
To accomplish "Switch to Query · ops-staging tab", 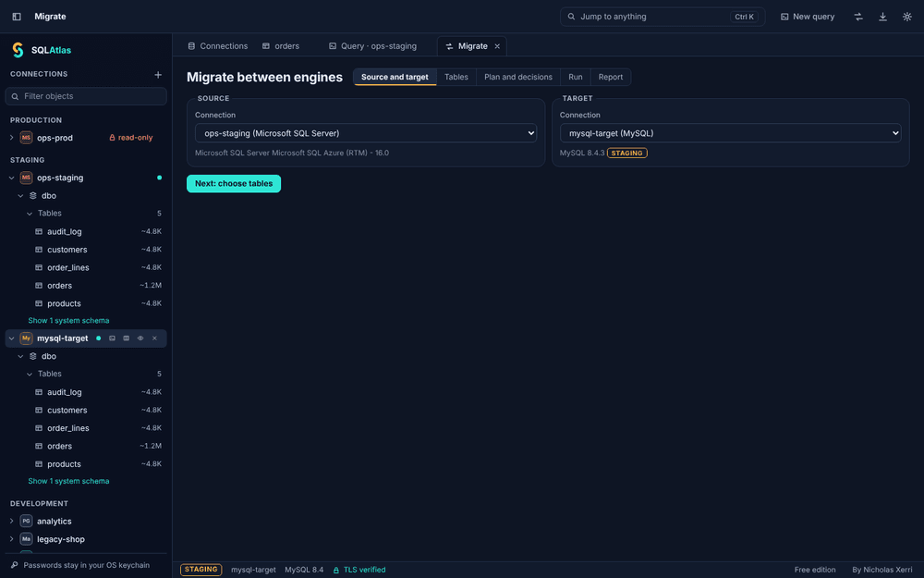I will tap(372, 46).
